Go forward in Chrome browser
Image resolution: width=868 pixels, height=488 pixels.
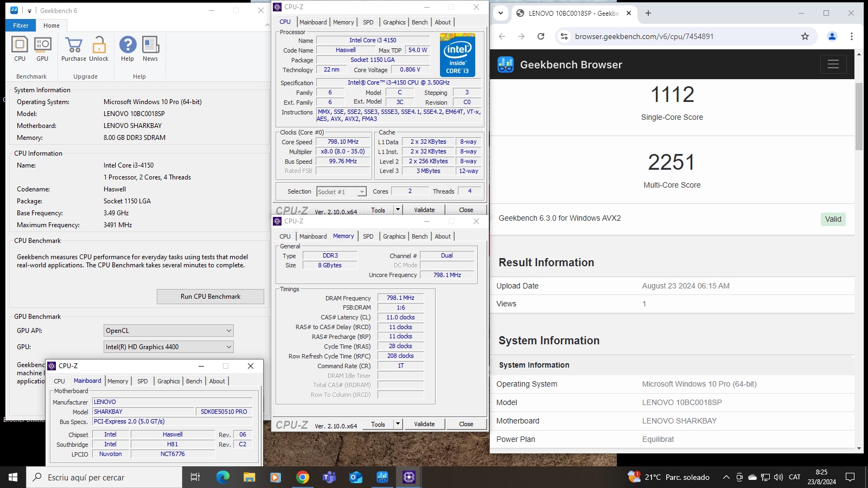pos(521,36)
